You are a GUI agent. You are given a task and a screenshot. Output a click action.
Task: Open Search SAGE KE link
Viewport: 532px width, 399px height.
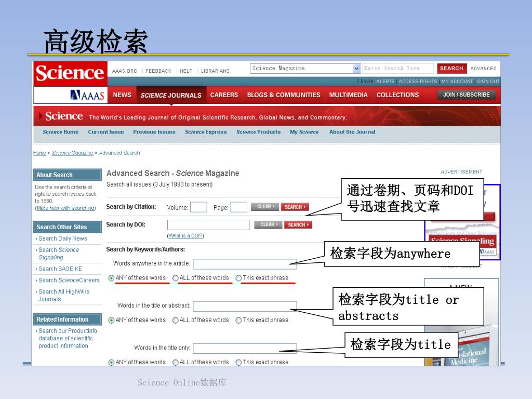coord(60,269)
